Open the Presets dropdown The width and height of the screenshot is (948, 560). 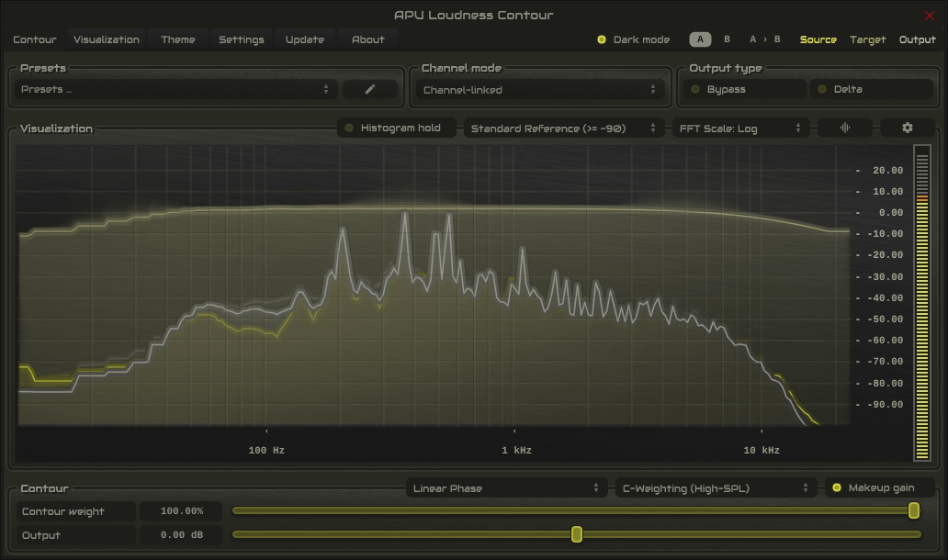coord(175,89)
